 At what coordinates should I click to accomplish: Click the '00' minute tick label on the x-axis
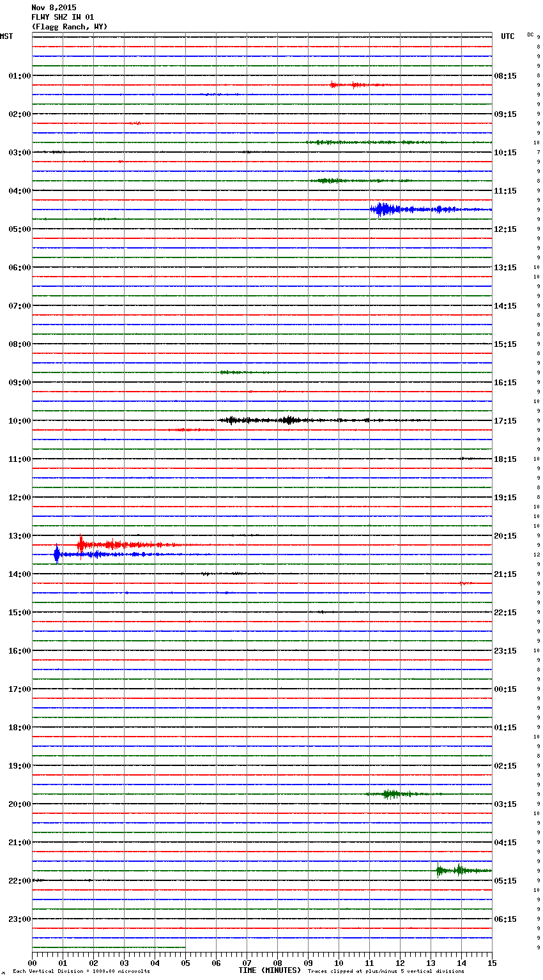click(32, 963)
